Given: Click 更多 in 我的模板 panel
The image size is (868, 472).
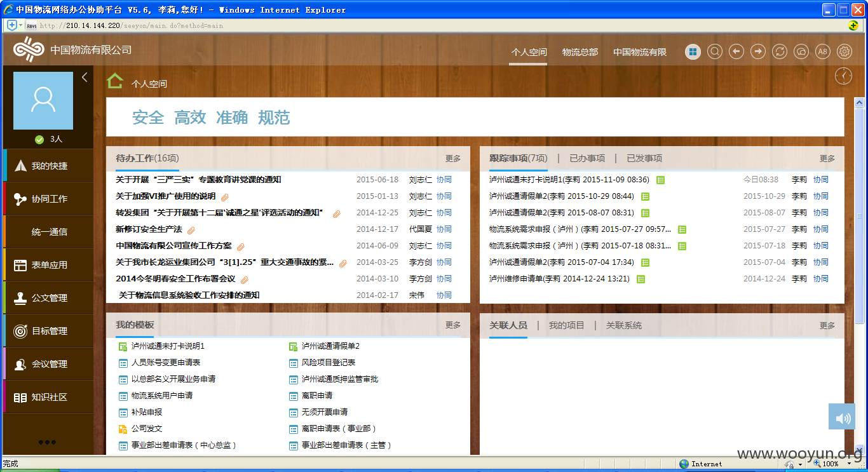Looking at the screenshot, I should tap(453, 325).
